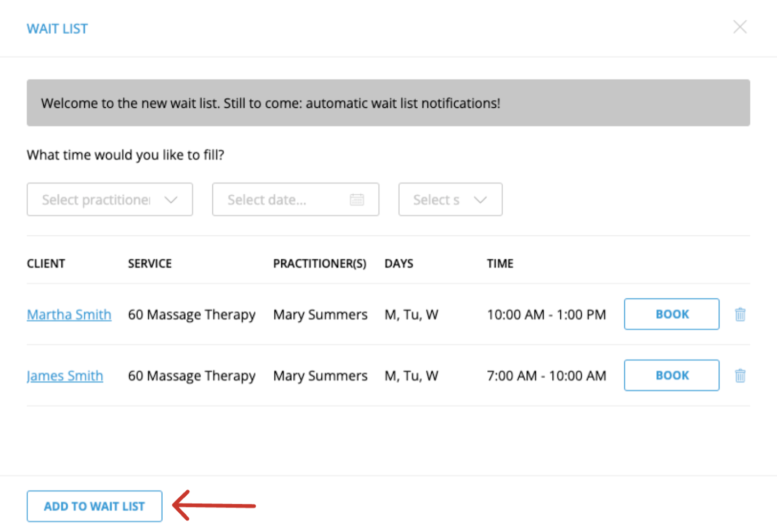The height and width of the screenshot is (532, 777).
Task: Book an appointment for James Smith
Action: (x=671, y=375)
